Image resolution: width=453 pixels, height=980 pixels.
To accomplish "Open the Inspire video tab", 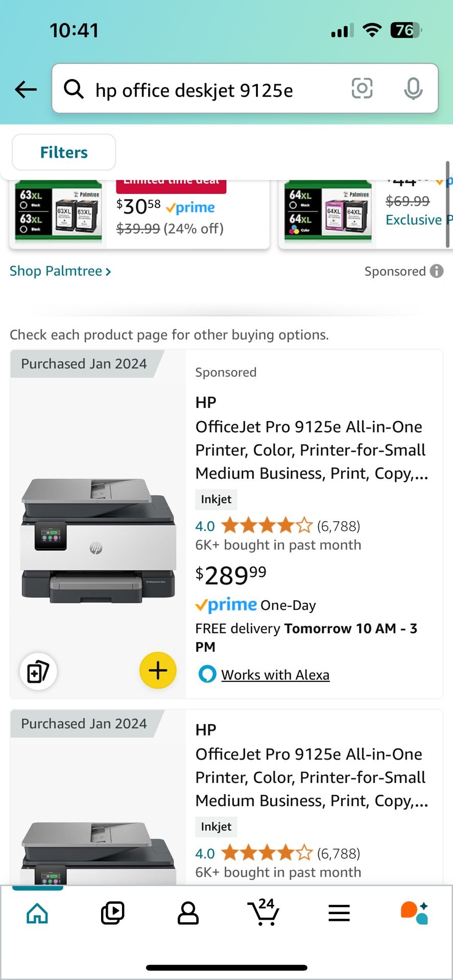I will [x=112, y=913].
